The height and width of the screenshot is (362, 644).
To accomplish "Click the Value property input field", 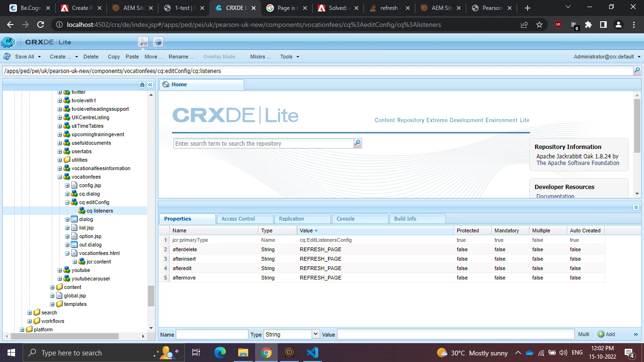I will (x=456, y=334).
